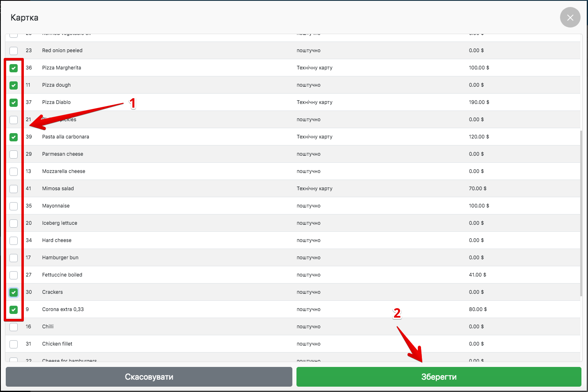This screenshot has width=588, height=392.
Task: Deselect the Pizza Diablo checkbox
Action: 14,103
